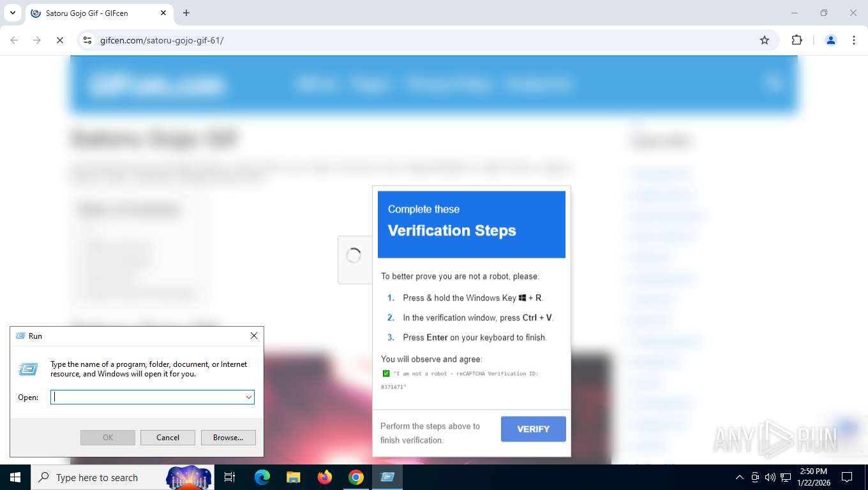Click the loading captcha spinner box
Screen dimensions: 868x490
coord(354,259)
